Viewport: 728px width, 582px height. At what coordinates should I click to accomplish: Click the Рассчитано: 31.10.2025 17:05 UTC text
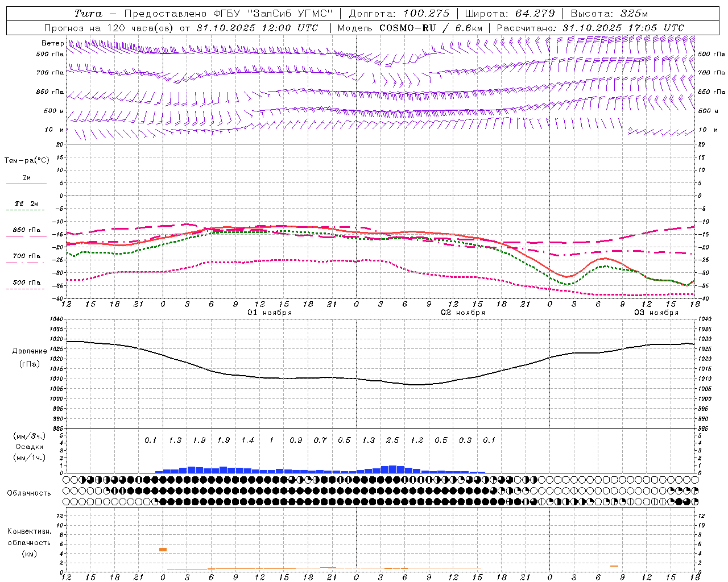click(x=590, y=28)
